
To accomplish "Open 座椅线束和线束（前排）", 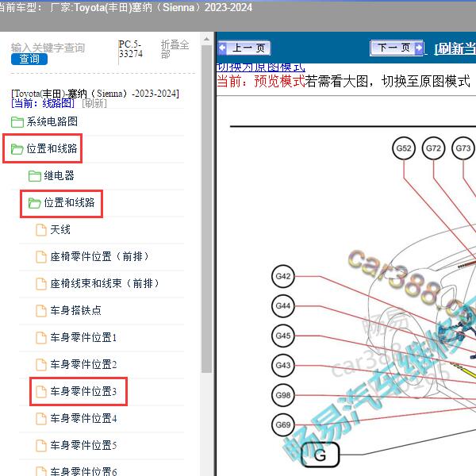I will click(x=105, y=283).
